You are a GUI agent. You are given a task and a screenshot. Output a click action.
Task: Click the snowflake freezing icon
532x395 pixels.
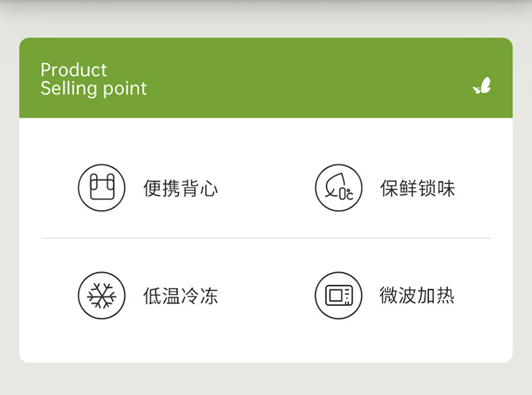pos(101,295)
